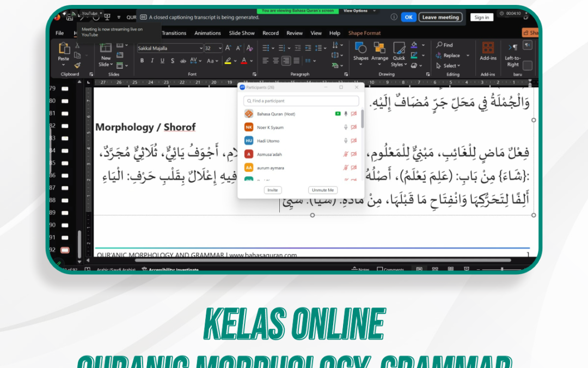Image resolution: width=588 pixels, height=368 pixels.
Task: Open Comments pane from status bar
Action: 390,270
